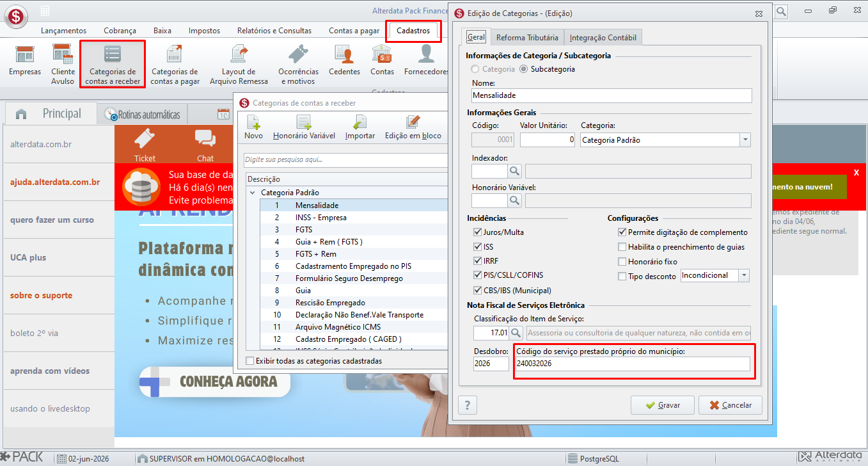Click the Gravar button
Viewport: 868px width, 466px height.
tap(663, 405)
